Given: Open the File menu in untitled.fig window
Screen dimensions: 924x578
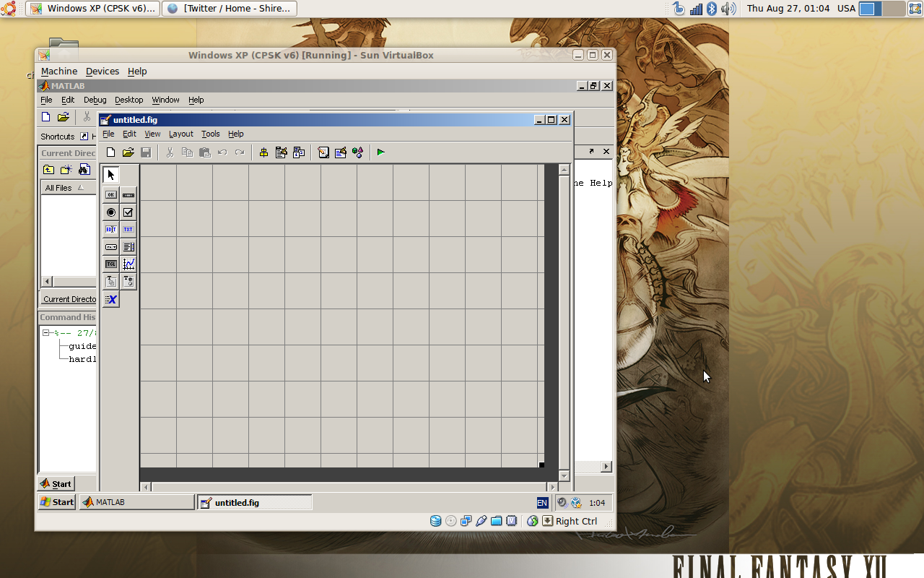Looking at the screenshot, I should tap(108, 134).
